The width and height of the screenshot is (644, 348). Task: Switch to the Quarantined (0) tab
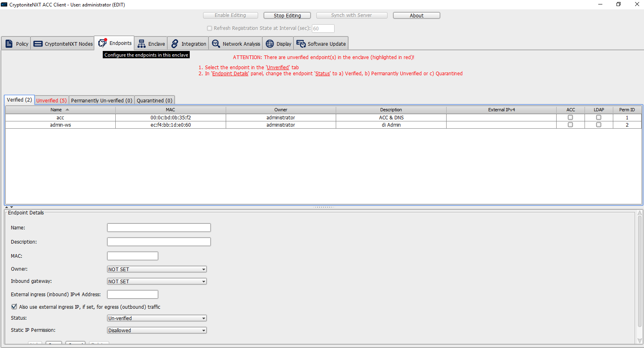[x=155, y=100]
